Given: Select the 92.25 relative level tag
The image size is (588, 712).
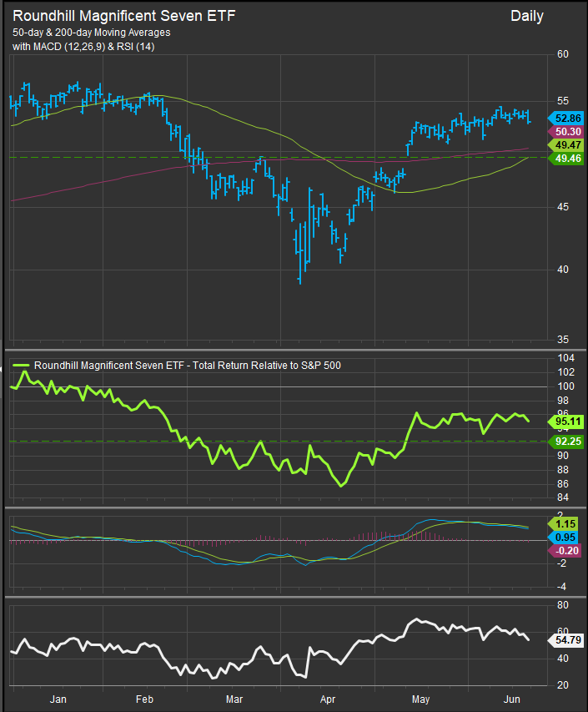Looking at the screenshot, I should click(x=565, y=442).
